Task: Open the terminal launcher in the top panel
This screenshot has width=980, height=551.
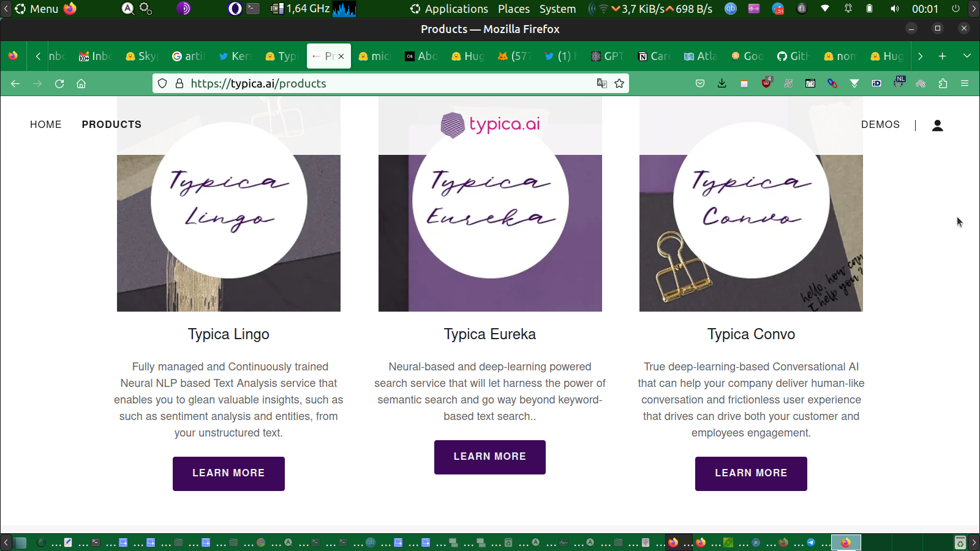Action: pos(253,9)
